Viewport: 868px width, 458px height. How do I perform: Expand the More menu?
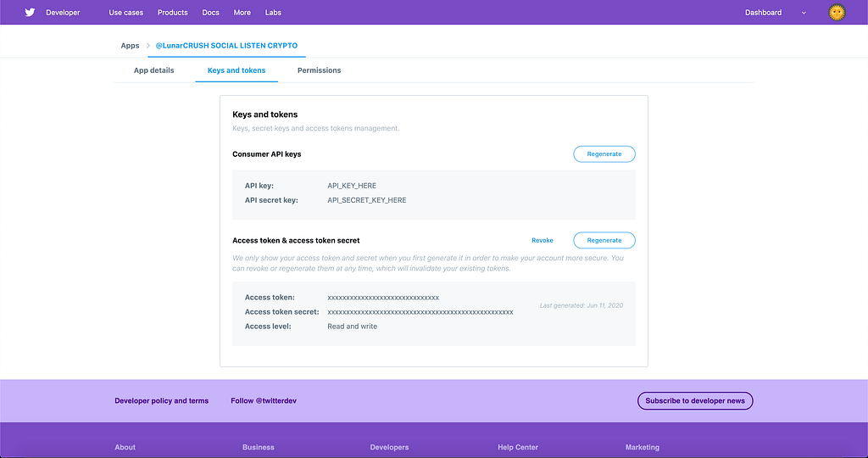[242, 12]
